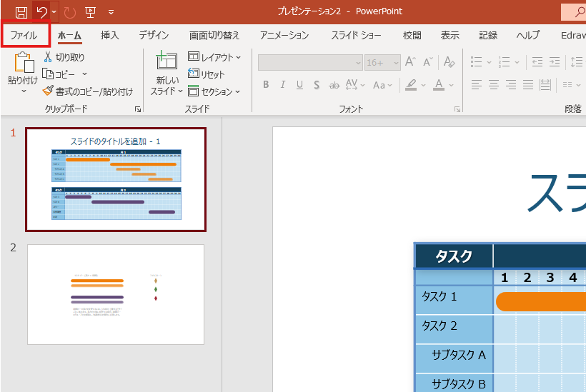Toggle underline formatting
The width and height of the screenshot is (586, 392).
click(299, 85)
